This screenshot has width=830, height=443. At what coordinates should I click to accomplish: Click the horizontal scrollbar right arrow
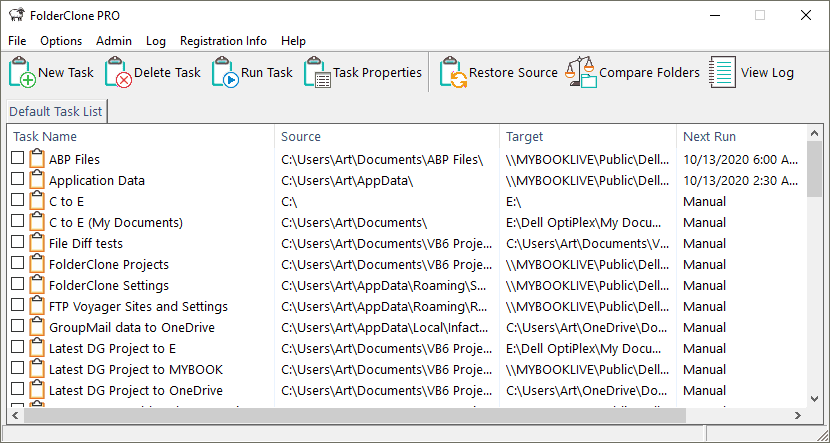pos(798,415)
